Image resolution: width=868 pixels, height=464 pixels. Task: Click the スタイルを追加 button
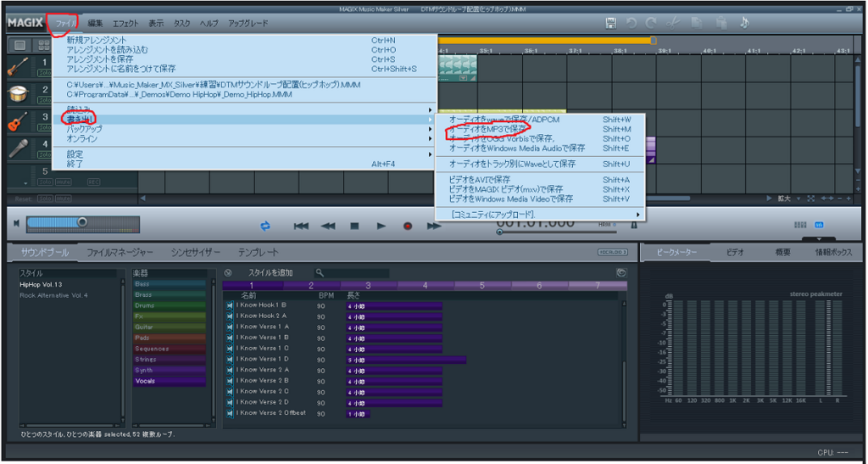tap(270, 273)
